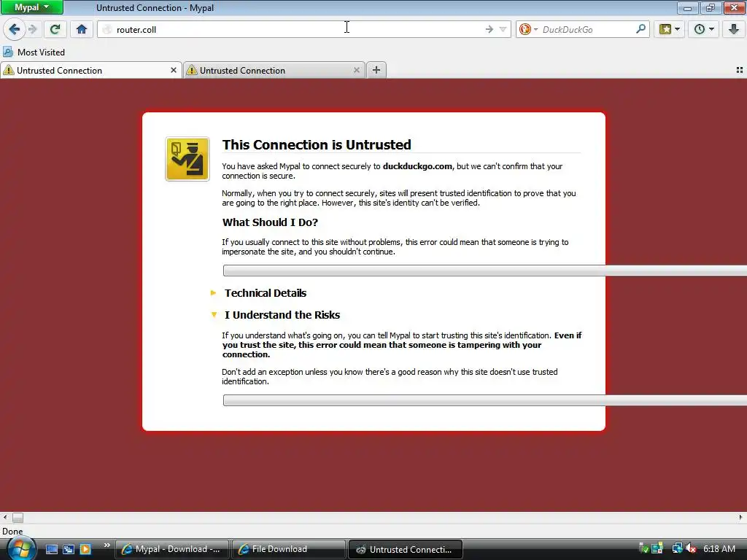Click the button under What Should I Do
The image size is (747, 560).
coord(484,271)
